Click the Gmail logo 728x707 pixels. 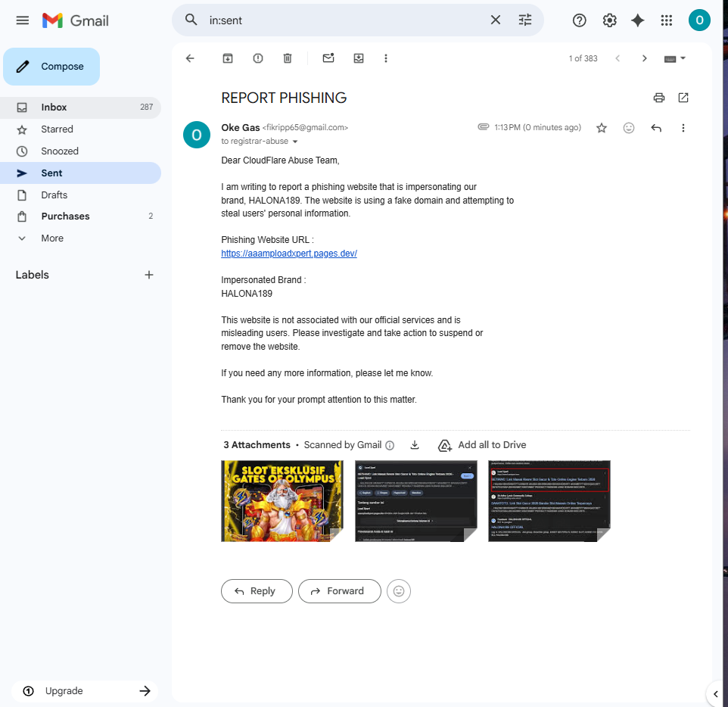(x=75, y=20)
